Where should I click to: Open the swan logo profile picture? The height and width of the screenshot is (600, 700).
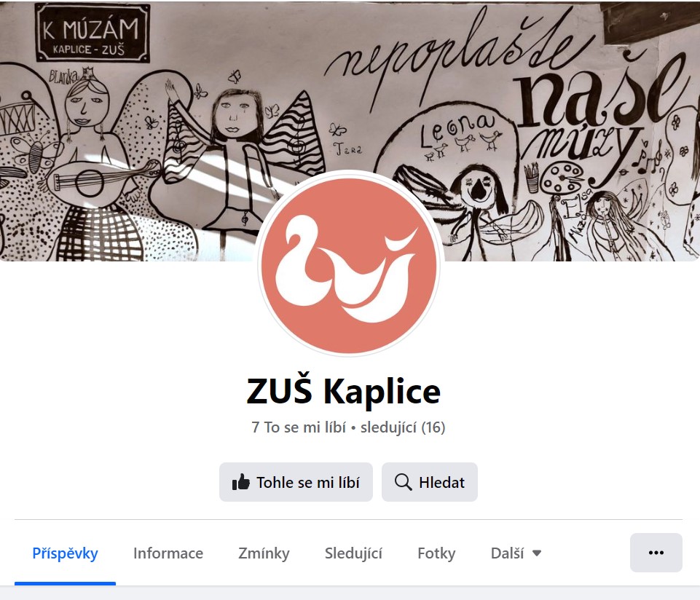349,264
